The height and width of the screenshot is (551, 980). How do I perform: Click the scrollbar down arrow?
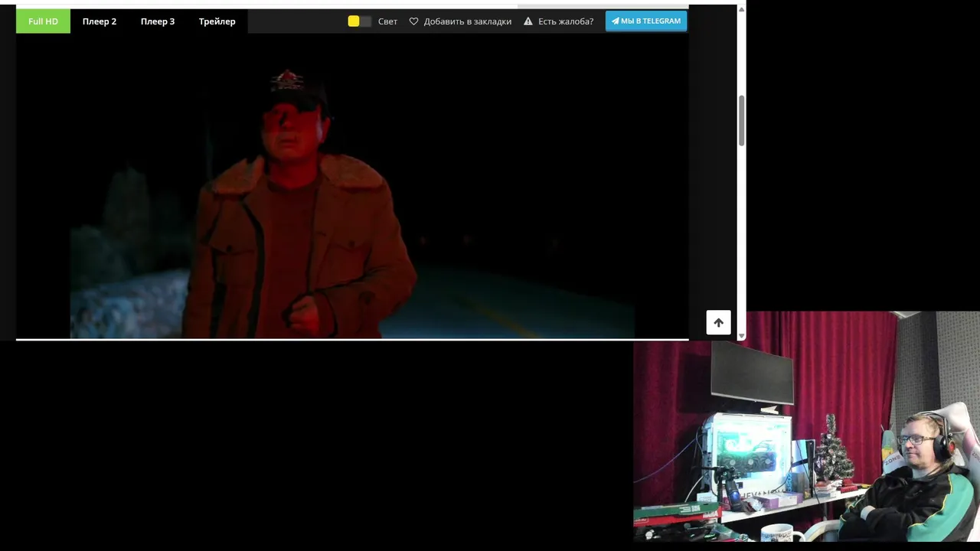pyautogui.click(x=741, y=336)
